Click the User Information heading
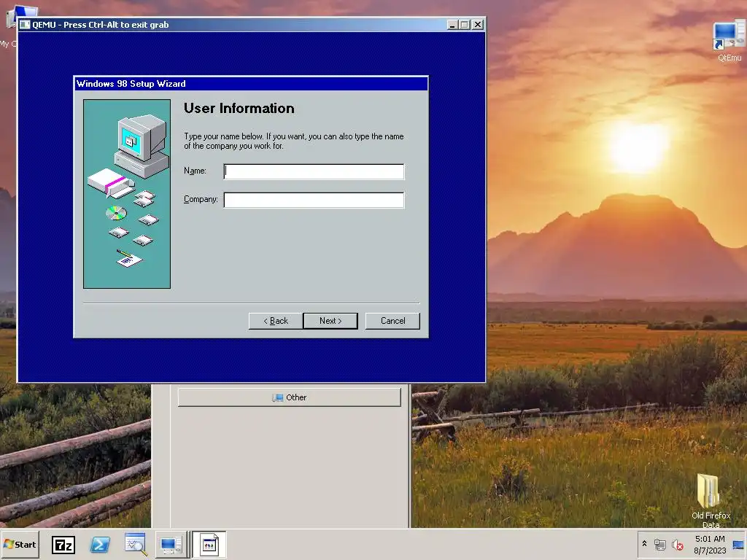This screenshot has height=560, width=747. [239, 109]
